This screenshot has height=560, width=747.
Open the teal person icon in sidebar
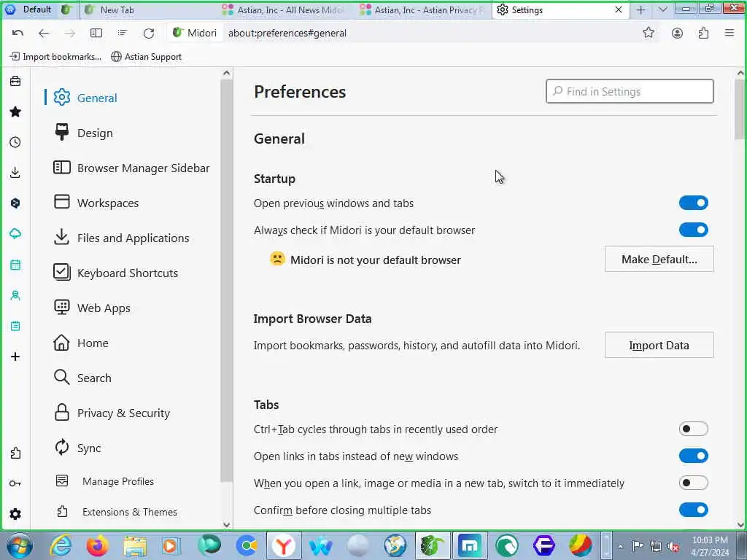[x=15, y=295]
